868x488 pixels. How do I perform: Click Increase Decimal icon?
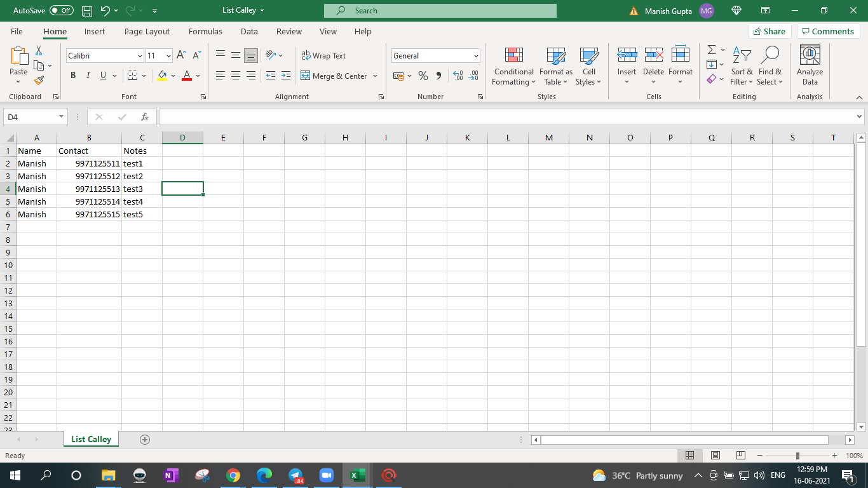point(458,76)
